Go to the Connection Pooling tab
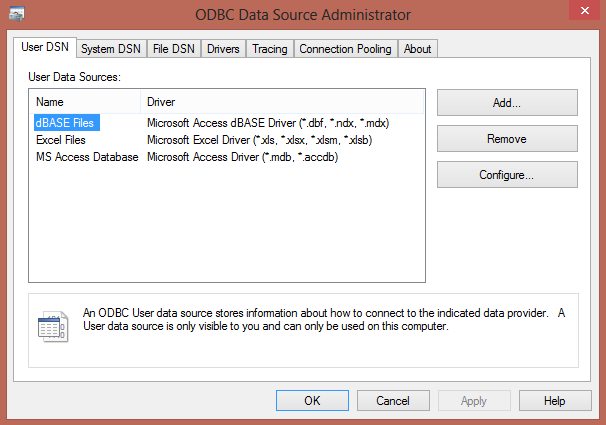Screen dimensions: 606x425 click(x=346, y=49)
